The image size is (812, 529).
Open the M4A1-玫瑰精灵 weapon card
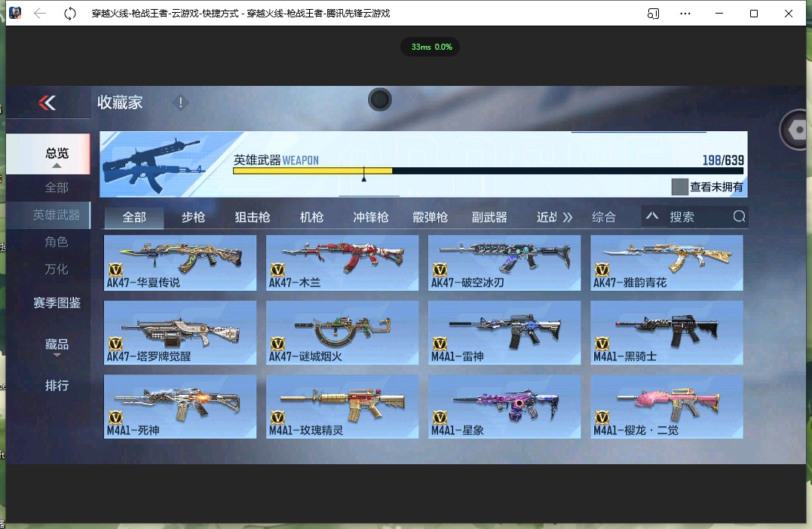pyautogui.click(x=342, y=407)
